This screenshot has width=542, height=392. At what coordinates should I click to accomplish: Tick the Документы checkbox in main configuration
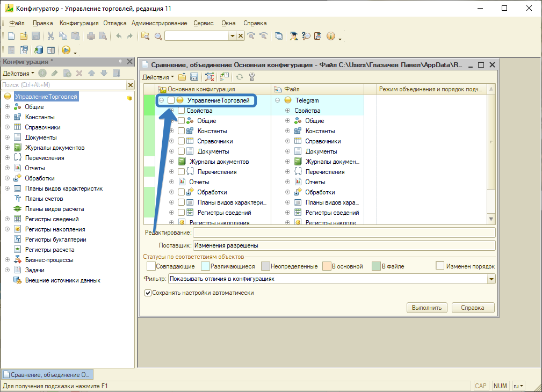pyautogui.click(x=181, y=151)
